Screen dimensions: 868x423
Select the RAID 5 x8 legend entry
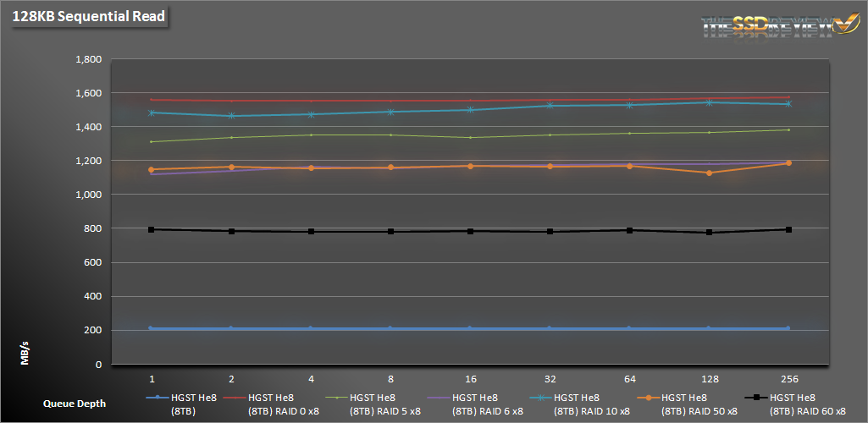[375, 404]
